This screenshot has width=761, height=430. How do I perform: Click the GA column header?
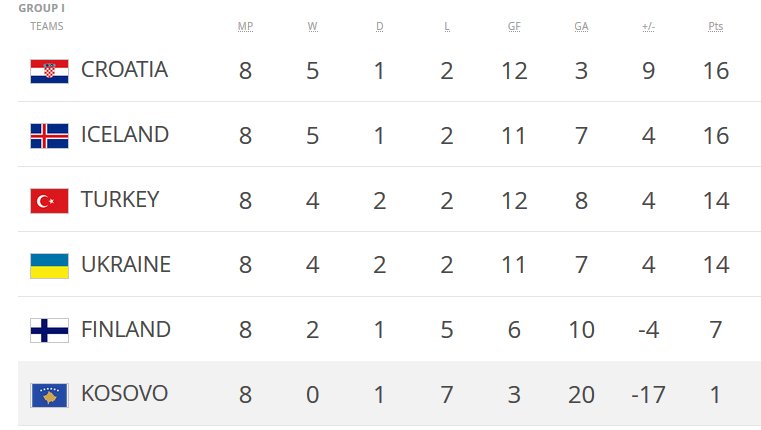pyautogui.click(x=581, y=27)
